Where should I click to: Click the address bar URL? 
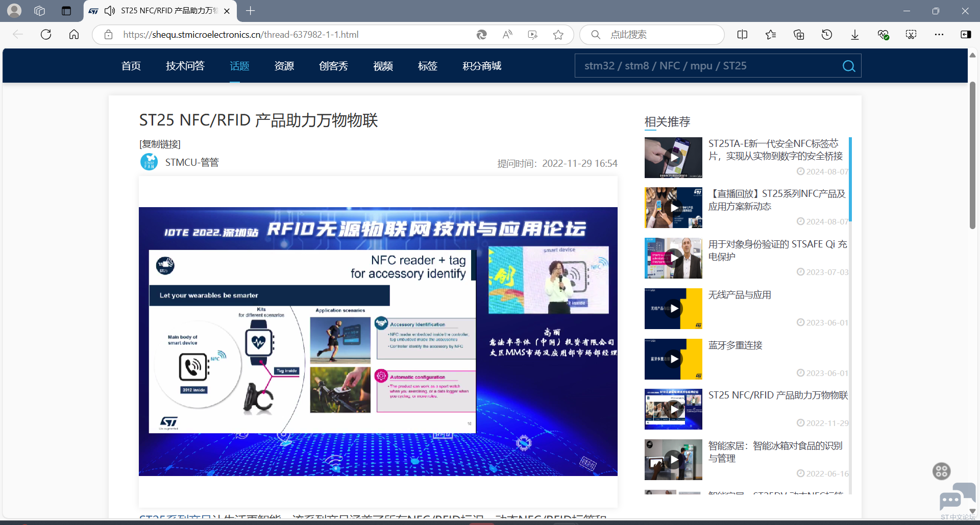pyautogui.click(x=240, y=35)
